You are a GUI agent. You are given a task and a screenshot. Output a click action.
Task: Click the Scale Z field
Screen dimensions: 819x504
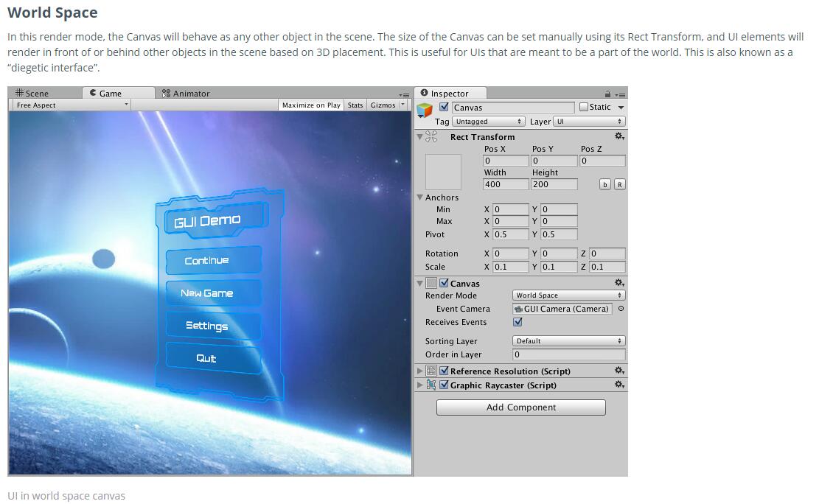click(x=607, y=267)
